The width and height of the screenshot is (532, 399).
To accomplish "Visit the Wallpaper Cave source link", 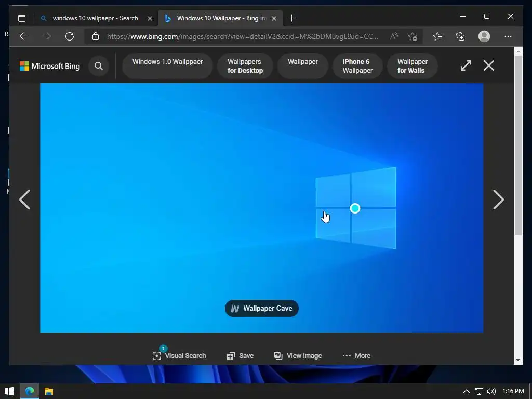I will coord(262,309).
